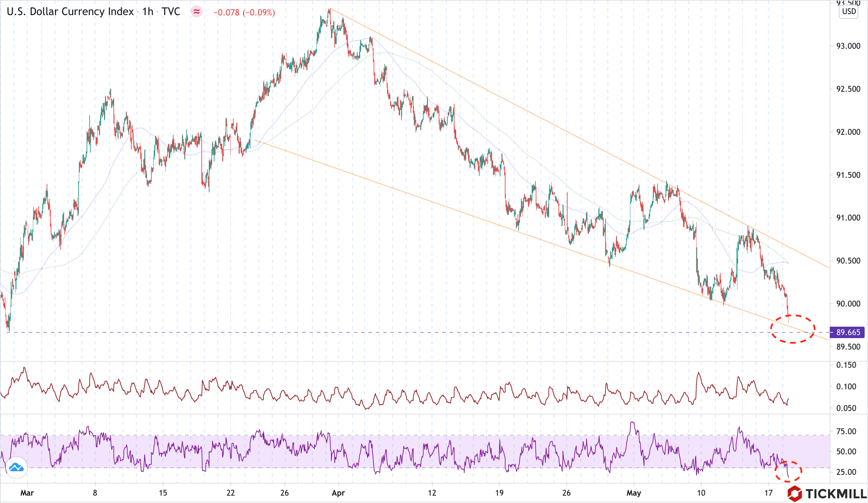The height and width of the screenshot is (503, 868).
Task: Click the 89.665 current price label
Action: (848, 332)
